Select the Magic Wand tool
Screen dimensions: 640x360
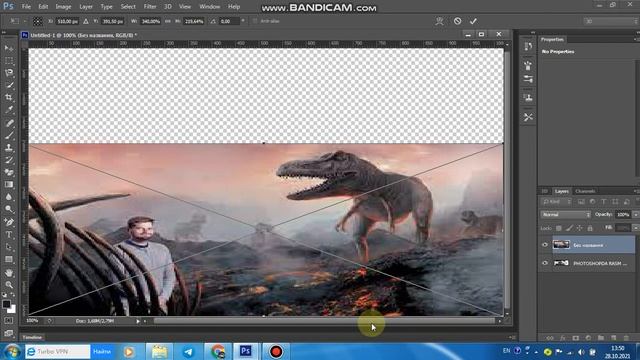click(x=9, y=85)
